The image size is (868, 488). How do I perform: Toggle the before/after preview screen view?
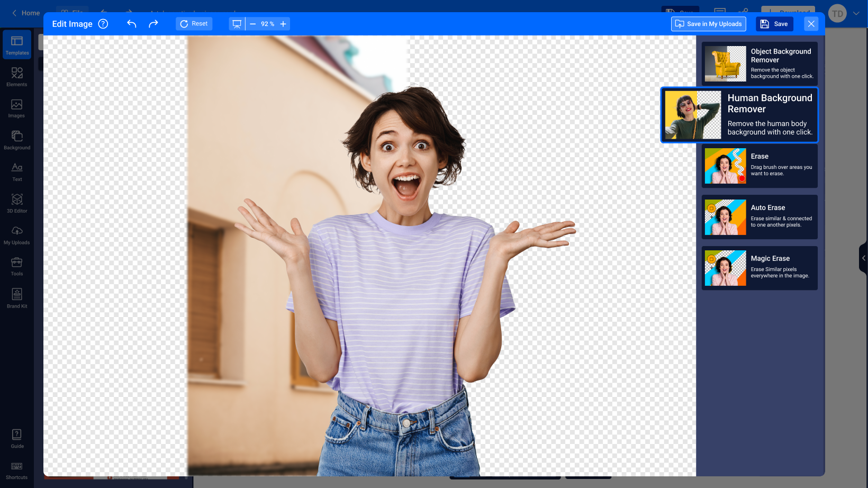[x=237, y=24]
